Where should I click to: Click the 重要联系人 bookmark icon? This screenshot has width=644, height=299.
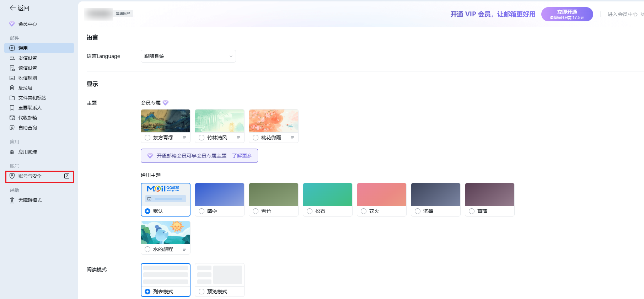[x=12, y=108]
